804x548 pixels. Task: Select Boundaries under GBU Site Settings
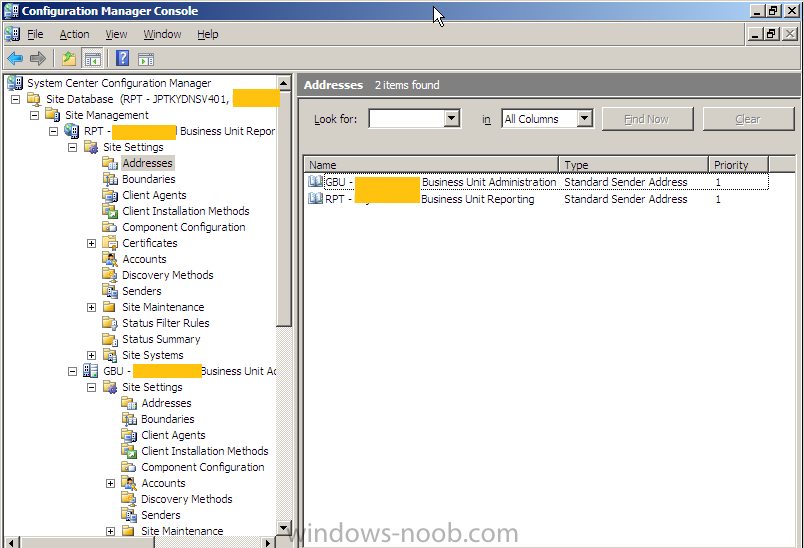(168, 419)
